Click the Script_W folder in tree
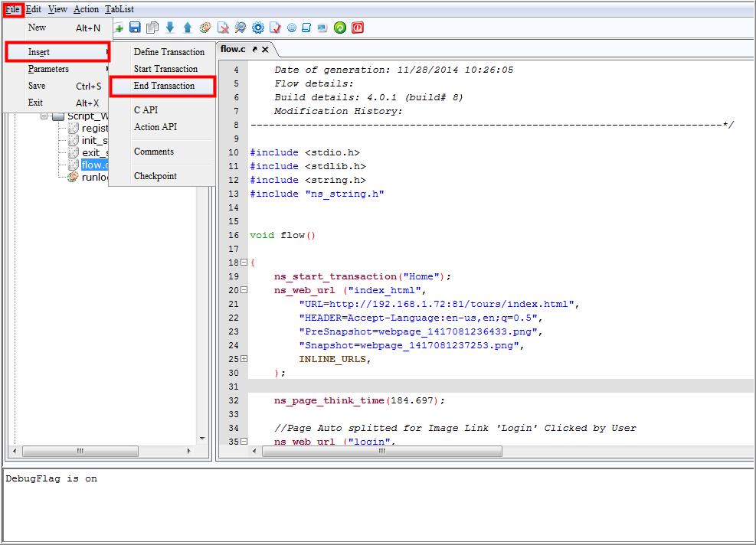Screen dimensions: 756x545 point(81,116)
